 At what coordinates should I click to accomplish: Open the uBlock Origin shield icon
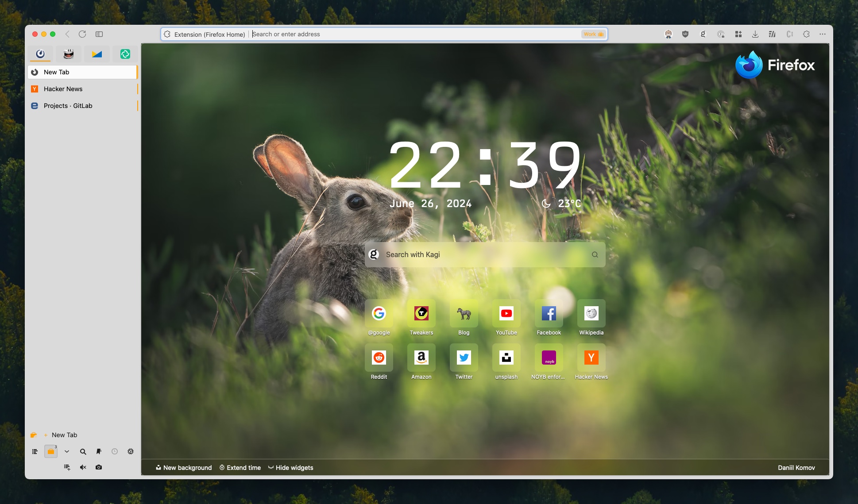(x=685, y=34)
